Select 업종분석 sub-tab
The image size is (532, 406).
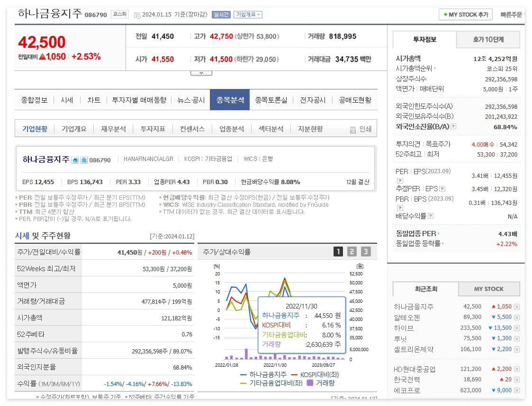(x=231, y=129)
